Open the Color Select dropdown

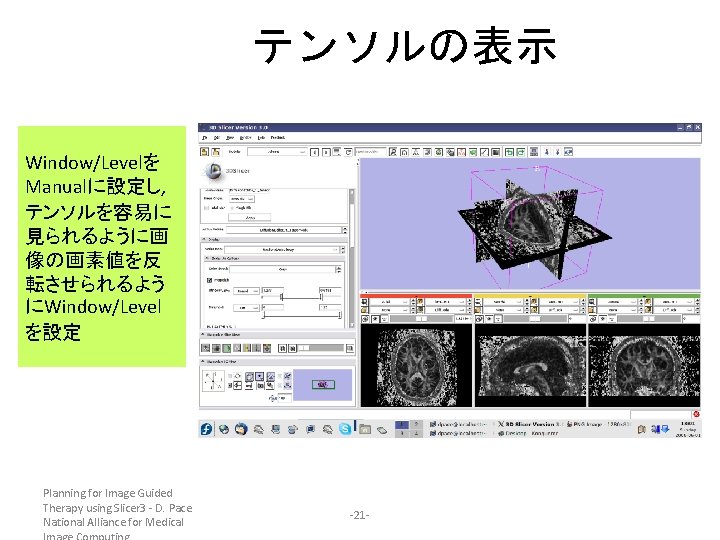coord(283,269)
